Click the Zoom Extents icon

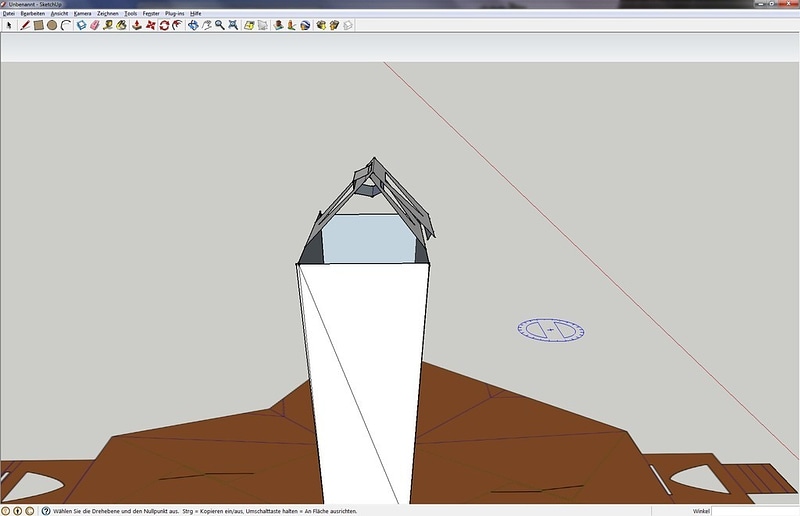pyautogui.click(x=233, y=25)
